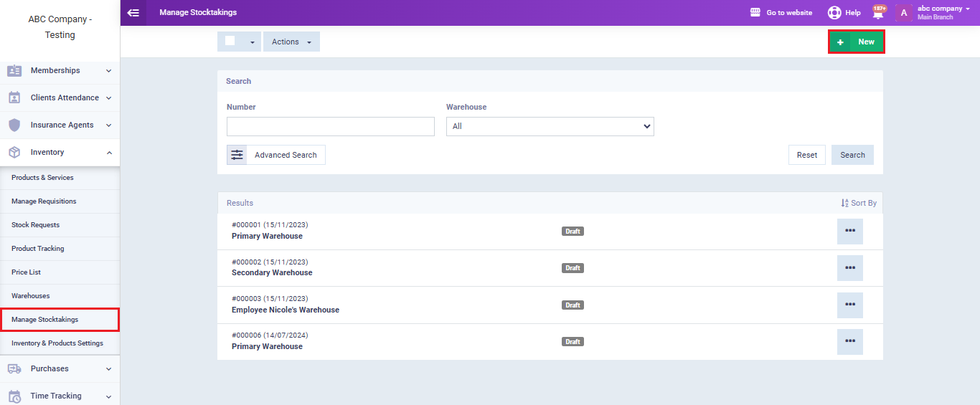This screenshot has height=405, width=980.
Task: Open the Warehouse dropdown set to All
Action: point(550,127)
